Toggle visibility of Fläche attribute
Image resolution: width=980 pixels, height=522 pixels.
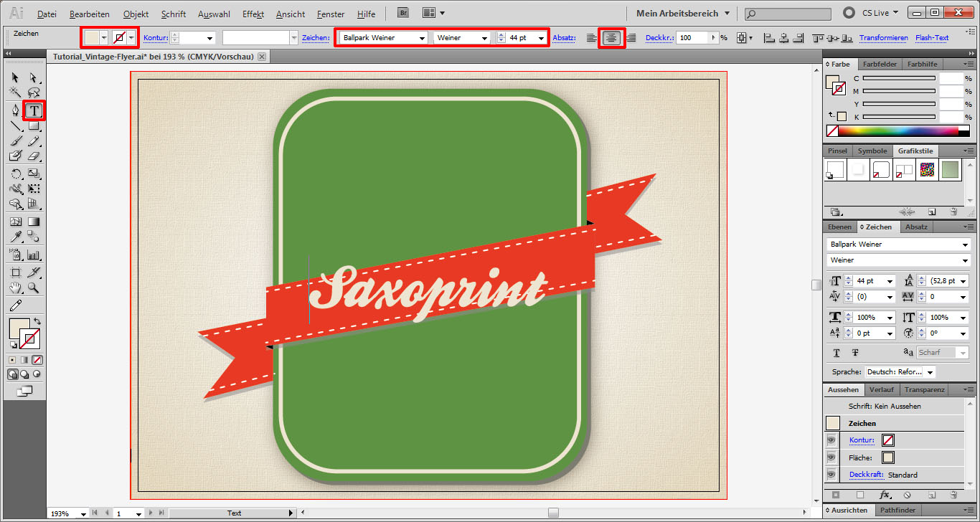(x=831, y=457)
